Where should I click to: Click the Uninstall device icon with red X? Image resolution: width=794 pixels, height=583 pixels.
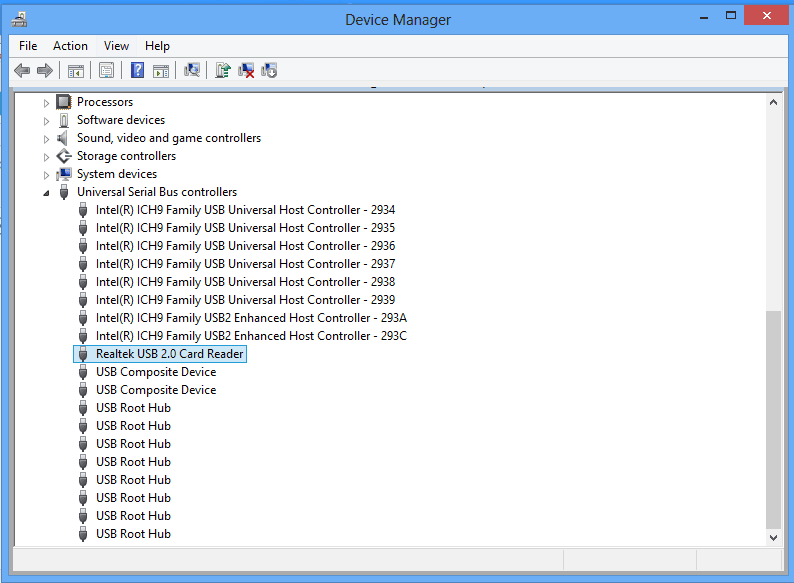tap(246, 70)
